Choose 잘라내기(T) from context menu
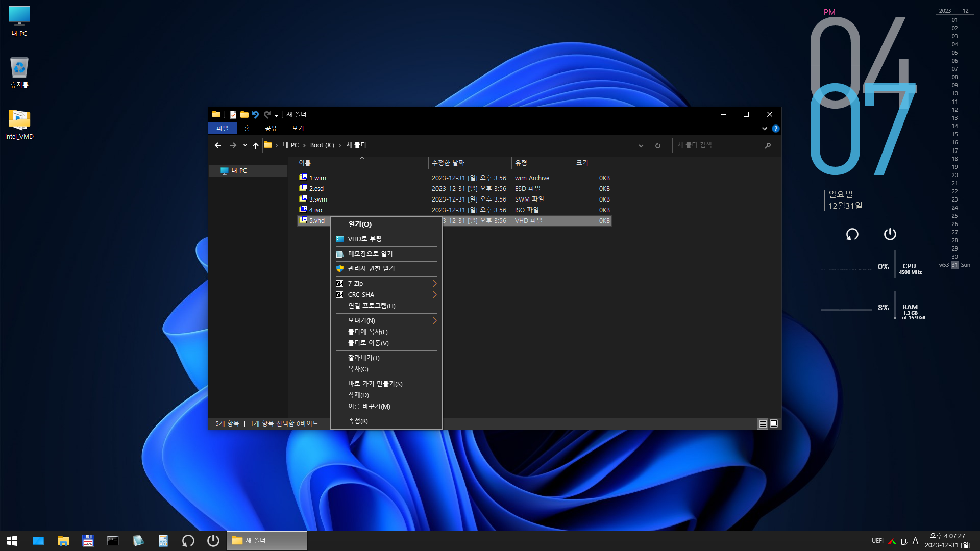Screen dimensions: 980x551 tap(386, 358)
